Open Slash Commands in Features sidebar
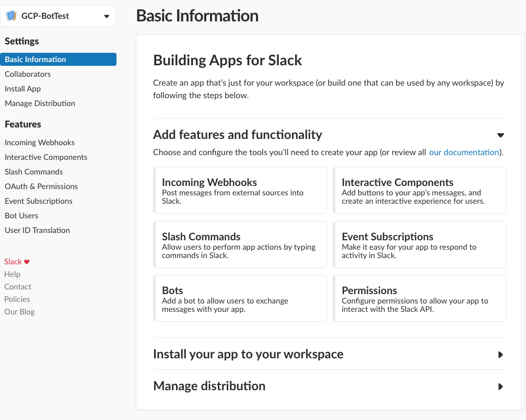 pyautogui.click(x=34, y=172)
